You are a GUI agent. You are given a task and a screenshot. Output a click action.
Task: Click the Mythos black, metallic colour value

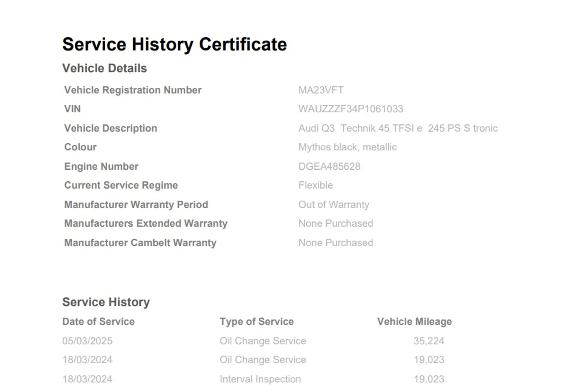click(347, 147)
